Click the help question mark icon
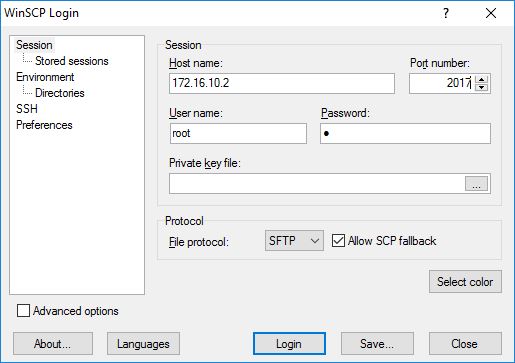 [446, 13]
